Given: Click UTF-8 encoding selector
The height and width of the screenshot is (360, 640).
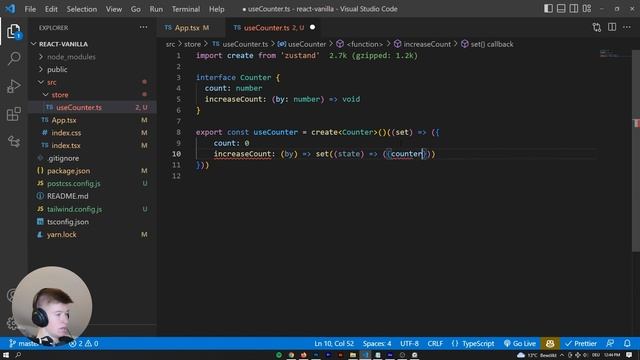Looking at the screenshot, I should tap(409, 344).
